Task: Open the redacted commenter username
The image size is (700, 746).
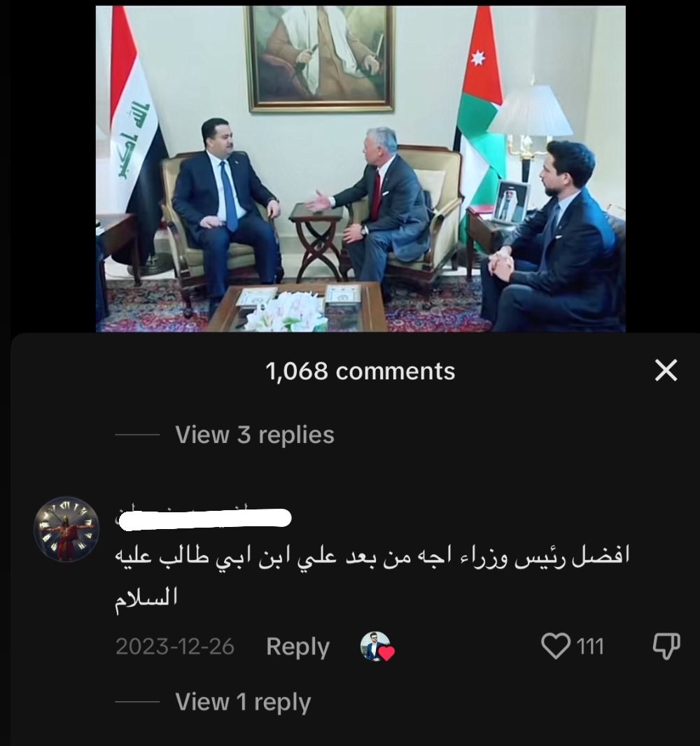Action: pyautogui.click(x=204, y=518)
